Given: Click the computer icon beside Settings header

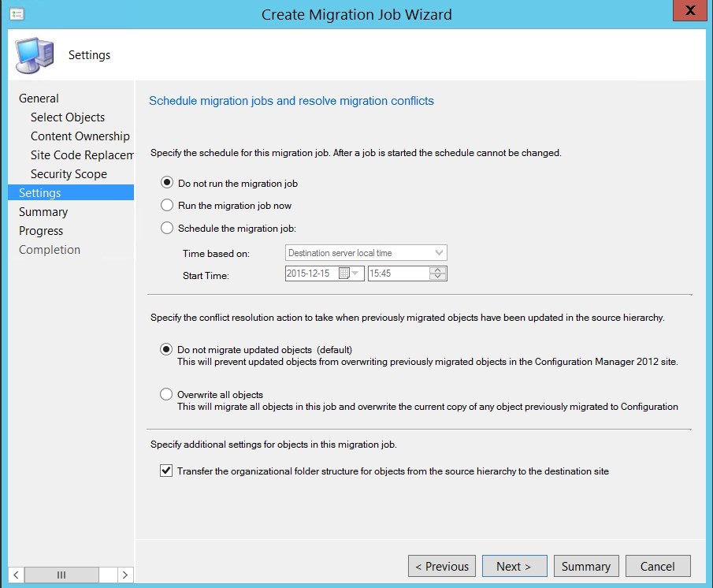Looking at the screenshot, I should (34, 54).
